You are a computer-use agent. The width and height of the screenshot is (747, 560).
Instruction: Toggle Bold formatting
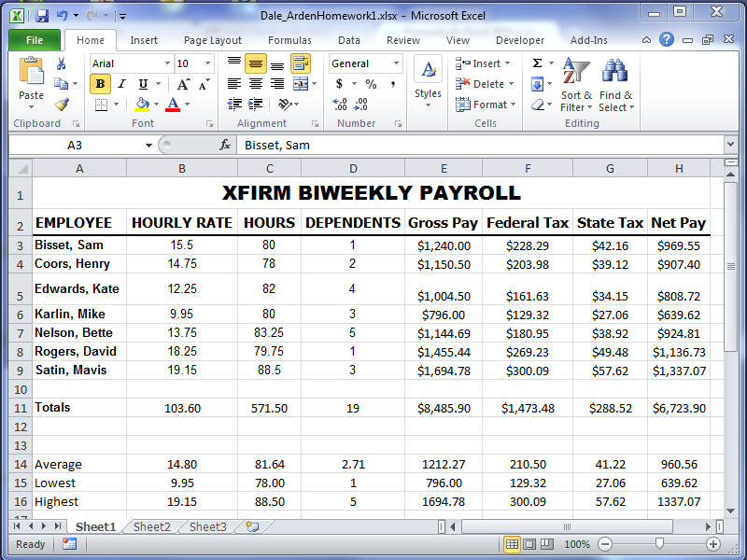pos(101,84)
